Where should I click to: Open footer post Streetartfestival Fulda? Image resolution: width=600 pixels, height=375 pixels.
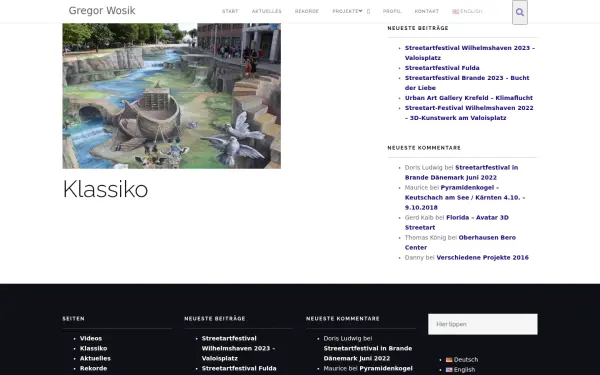tap(239, 368)
